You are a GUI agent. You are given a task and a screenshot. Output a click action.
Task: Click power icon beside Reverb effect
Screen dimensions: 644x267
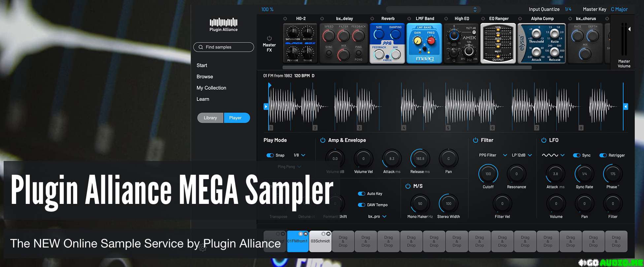372,19
